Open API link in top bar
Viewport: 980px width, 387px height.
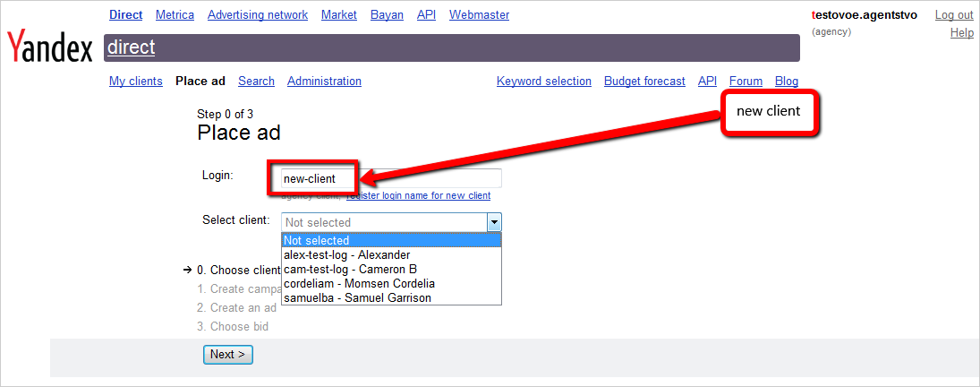pyautogui.click(x=426, y=14)
